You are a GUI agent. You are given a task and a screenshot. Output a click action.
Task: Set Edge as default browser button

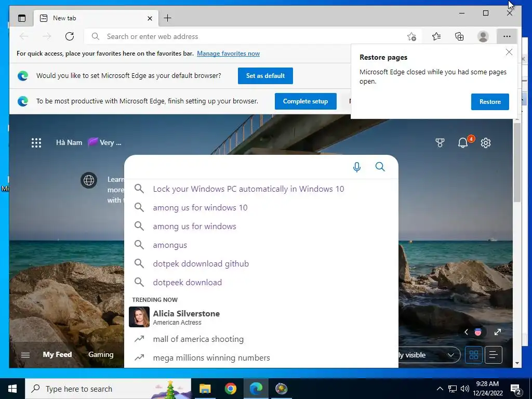coord(265,76)
